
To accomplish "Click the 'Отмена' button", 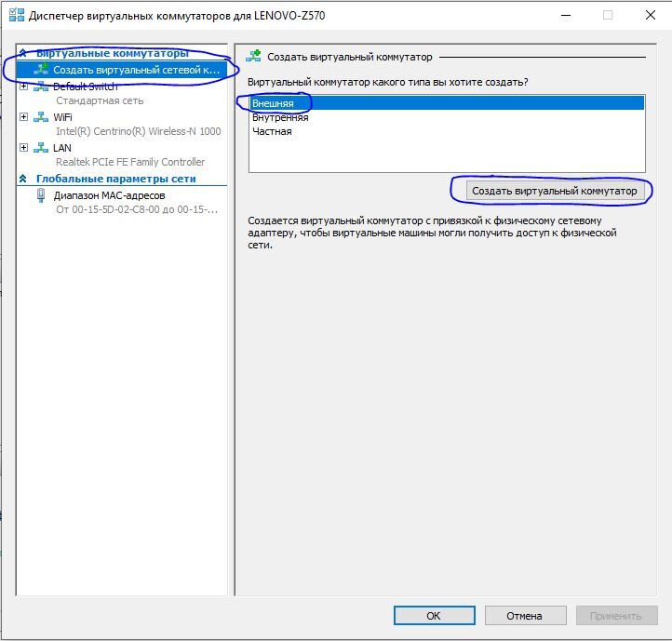I will (525, 616).
